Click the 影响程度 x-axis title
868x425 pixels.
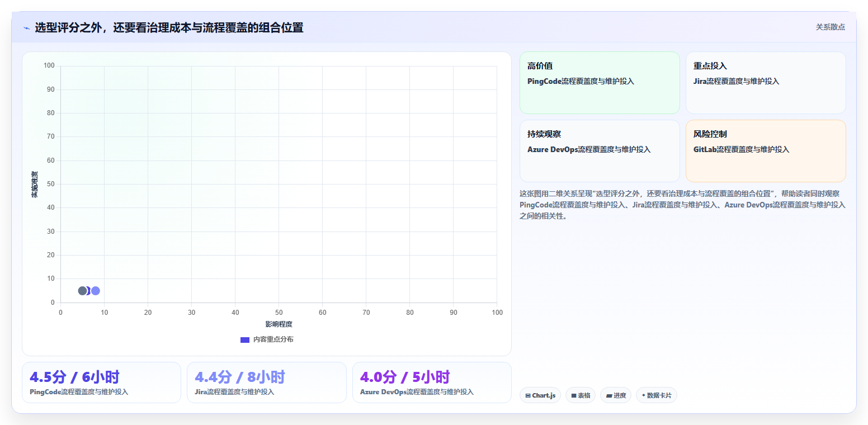[x=279, y=324]
